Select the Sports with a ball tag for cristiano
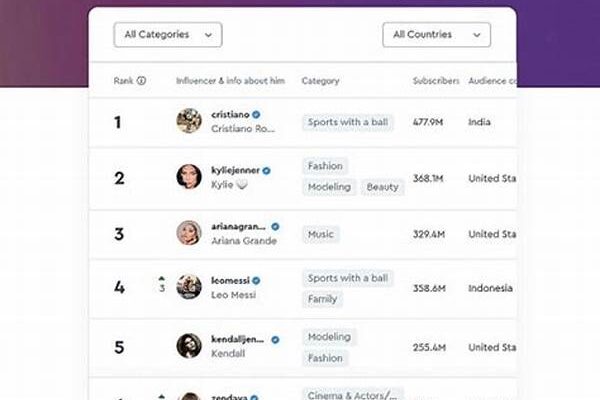600x400 pixels. 349,123
